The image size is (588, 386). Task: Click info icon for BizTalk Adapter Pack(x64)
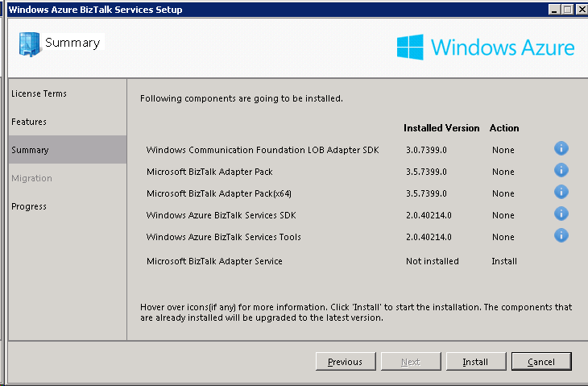[561, 192]
